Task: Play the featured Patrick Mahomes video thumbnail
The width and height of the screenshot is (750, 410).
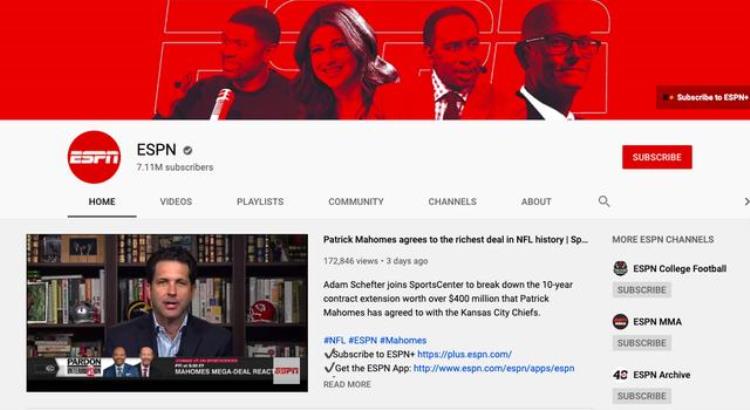Action: (x=167, y=313)
